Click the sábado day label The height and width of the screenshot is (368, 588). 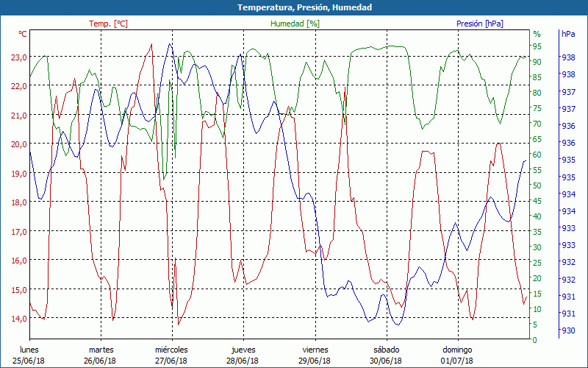[387, 350]
